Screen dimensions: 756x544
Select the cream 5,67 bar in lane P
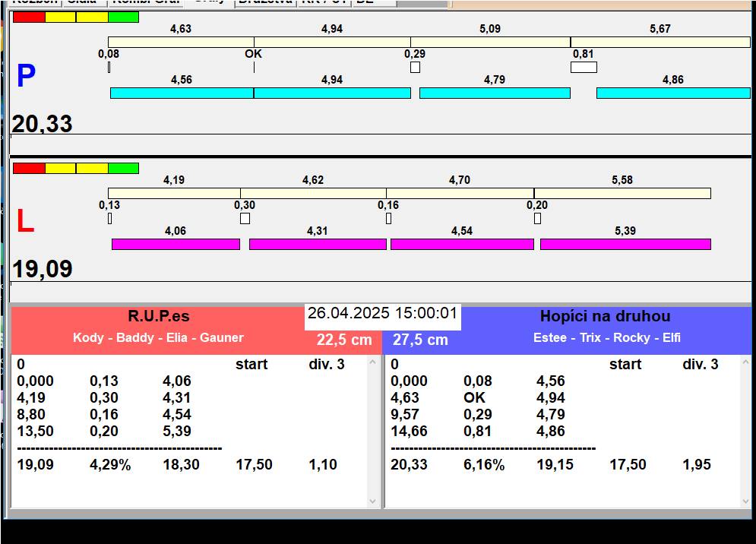660,42
